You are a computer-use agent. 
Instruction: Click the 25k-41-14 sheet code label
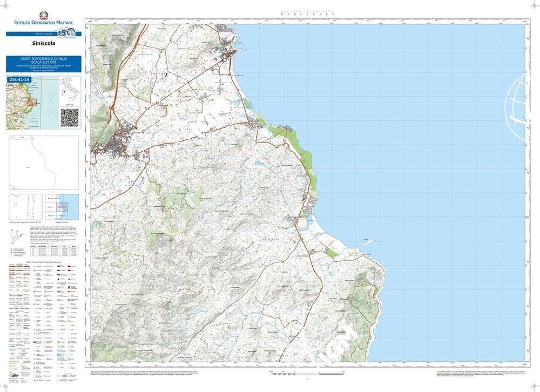pyautogui.click(x=19, y=80)
